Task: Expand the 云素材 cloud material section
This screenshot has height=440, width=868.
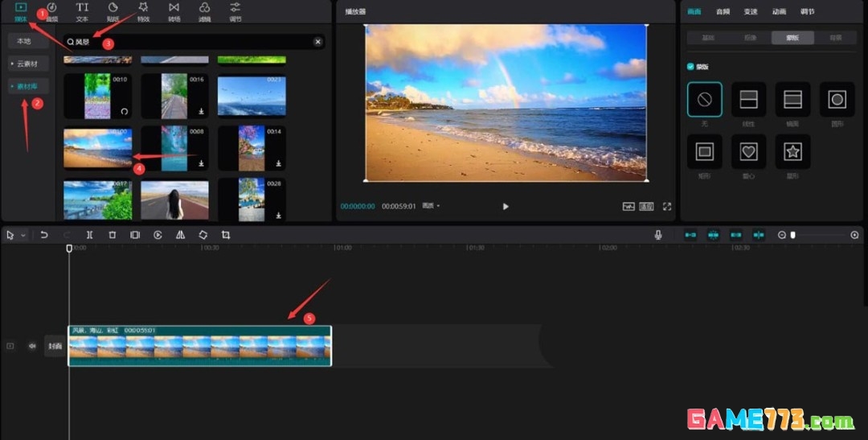Action: tap(28, 64)
